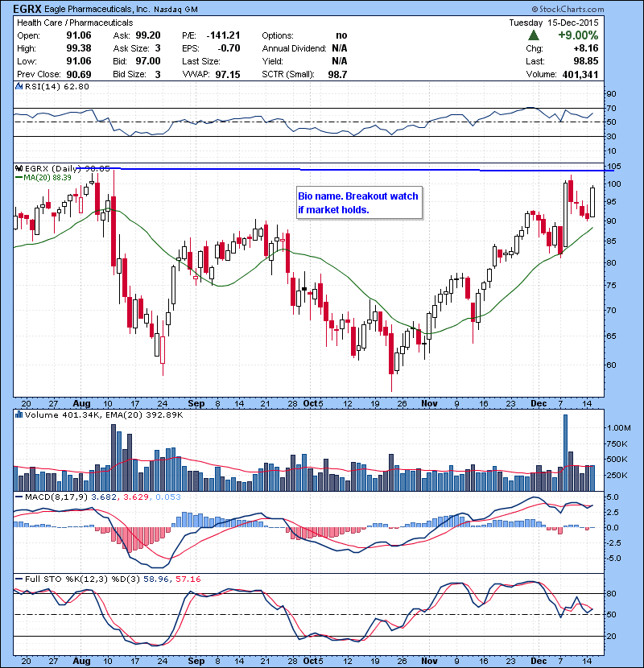Click the Options value 'no'
The height and width of the screenshot is (668, 644).
[341, 35]
